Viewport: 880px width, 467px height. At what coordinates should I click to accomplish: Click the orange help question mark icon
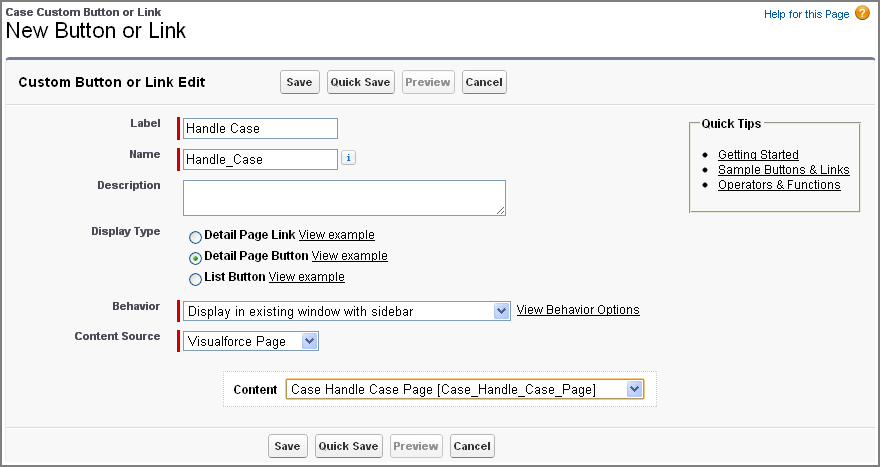pyautogui.click(x=862, y=13)
